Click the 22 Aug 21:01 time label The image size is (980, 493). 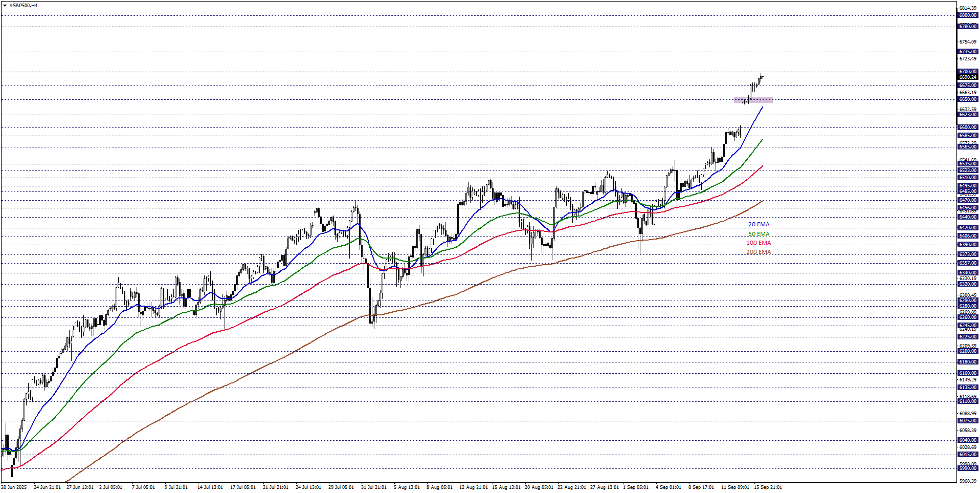click(x=572, y=487)
